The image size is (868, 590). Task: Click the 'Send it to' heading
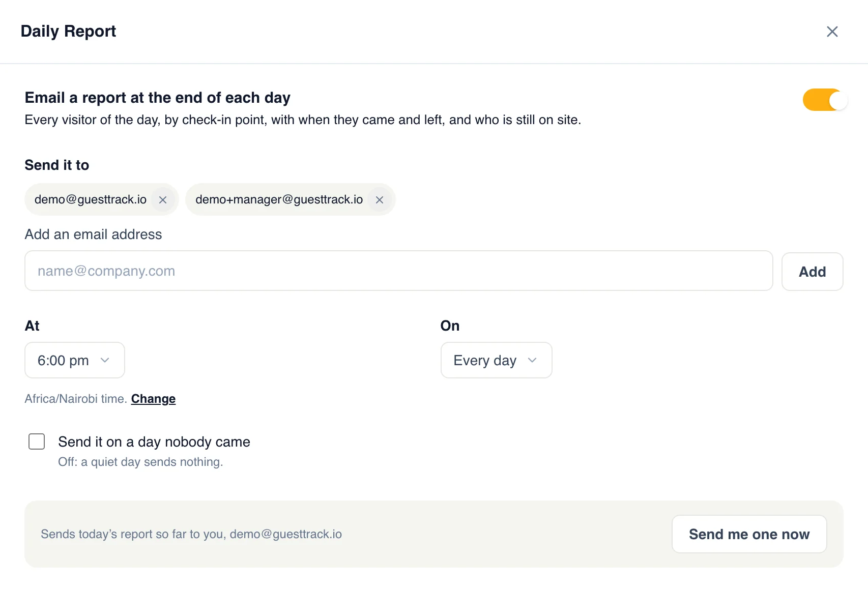(57, 165)
